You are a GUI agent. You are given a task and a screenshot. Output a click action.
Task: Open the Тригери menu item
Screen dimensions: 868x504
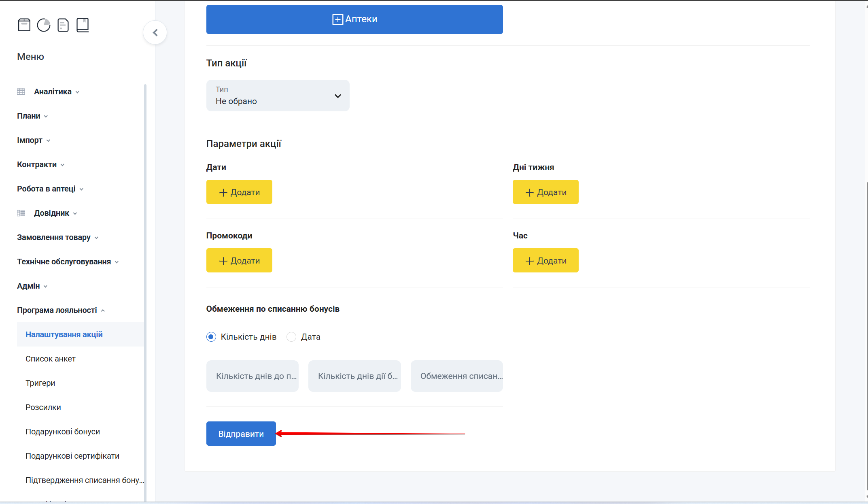[40, 383]
